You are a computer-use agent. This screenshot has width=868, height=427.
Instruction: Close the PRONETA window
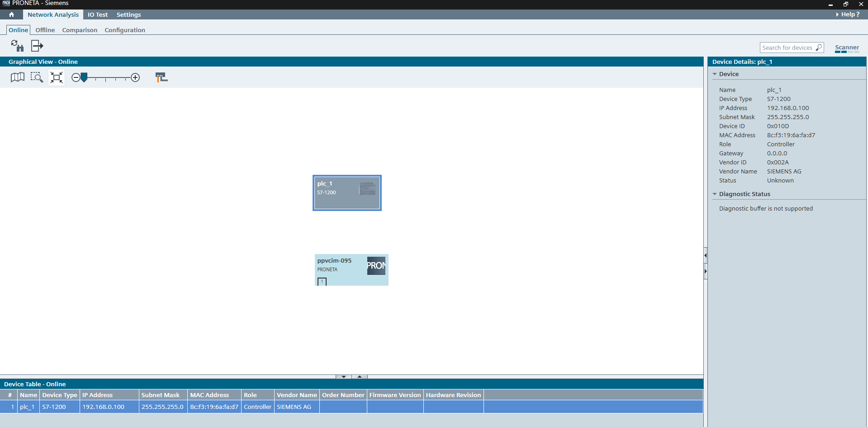[x=861, y=4]
